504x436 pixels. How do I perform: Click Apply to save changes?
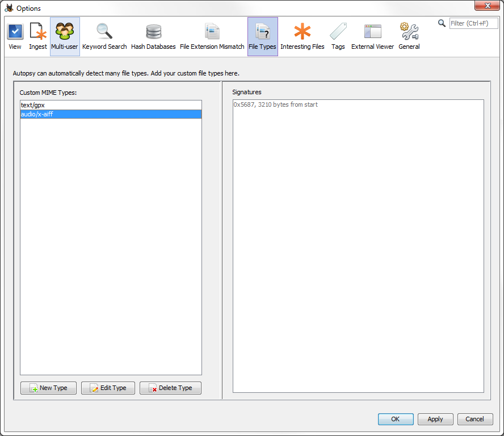[435, 419]
